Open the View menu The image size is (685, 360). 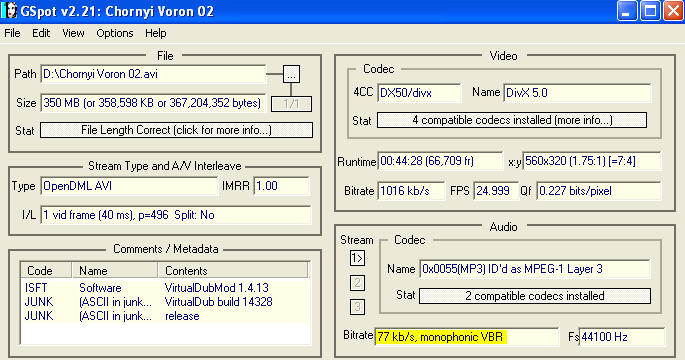click(x=73, y=33)
